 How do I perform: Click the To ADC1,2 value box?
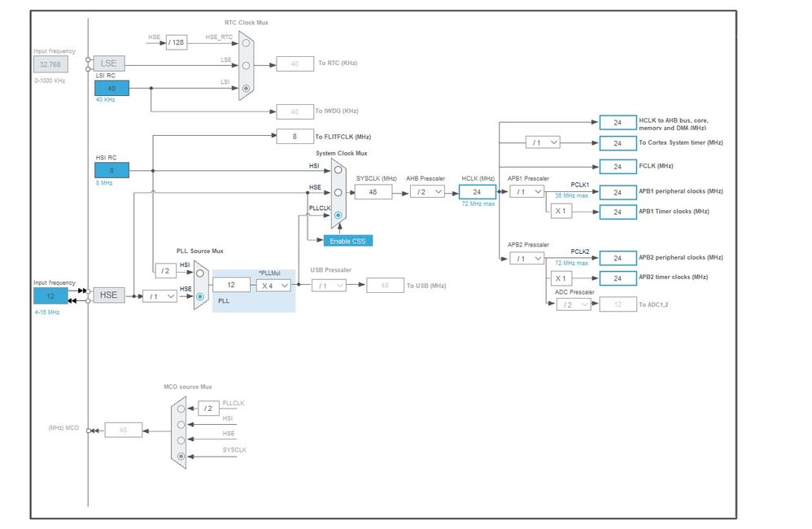pyautogui.click(x=618, y=304)
